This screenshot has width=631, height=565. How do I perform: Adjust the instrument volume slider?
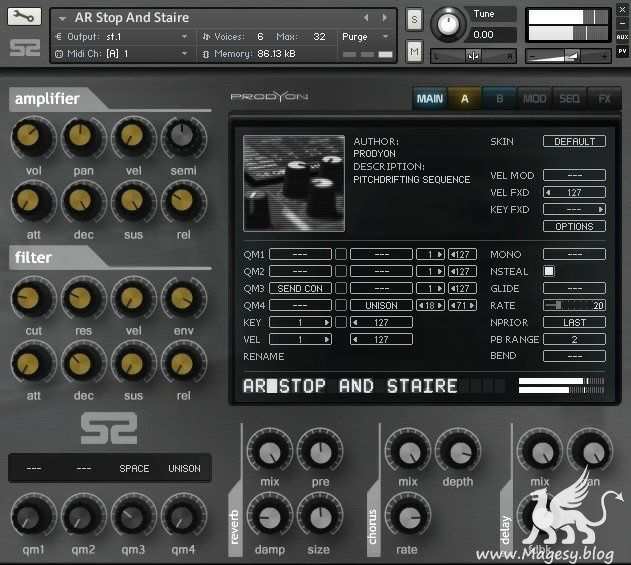coord(567,56)
